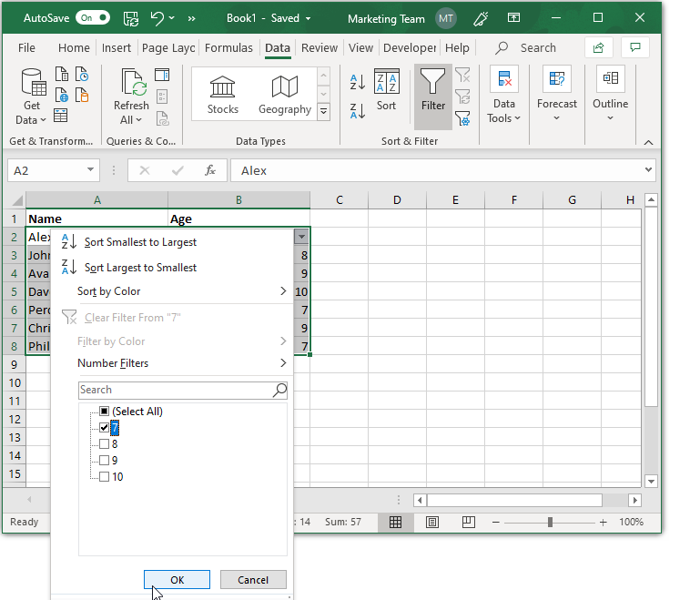Screen dimensions: 700x600
Task: Uncheck the 7 checkbox
Action: (104, 428)
